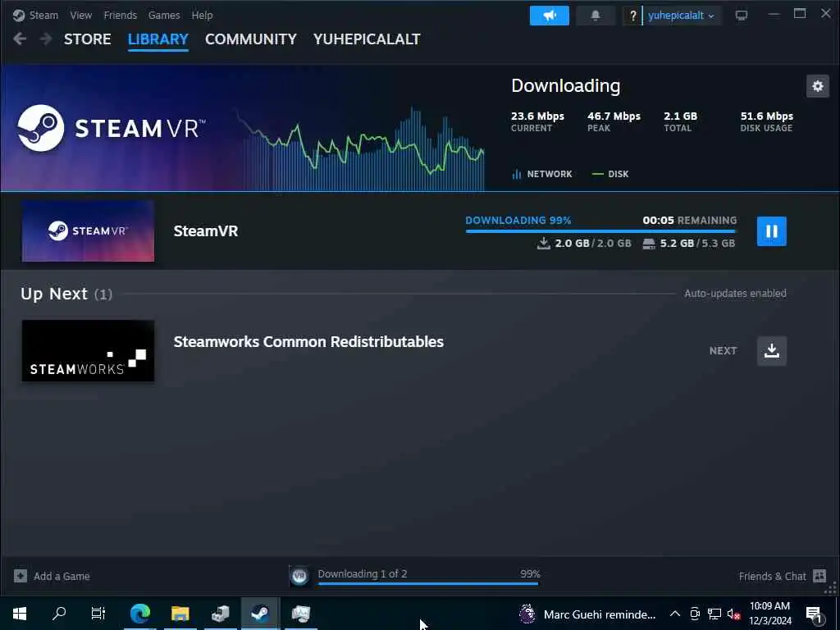This screenshot has width=840, height=630.
Task: Expand the yuhepicalalt account dropdown
Action: click(681, 16)
